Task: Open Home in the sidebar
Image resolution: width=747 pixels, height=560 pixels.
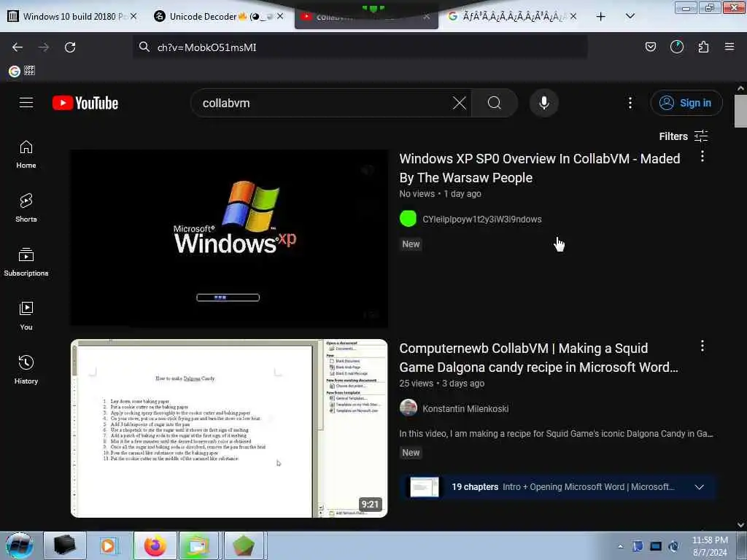Action: pos(26,155)
